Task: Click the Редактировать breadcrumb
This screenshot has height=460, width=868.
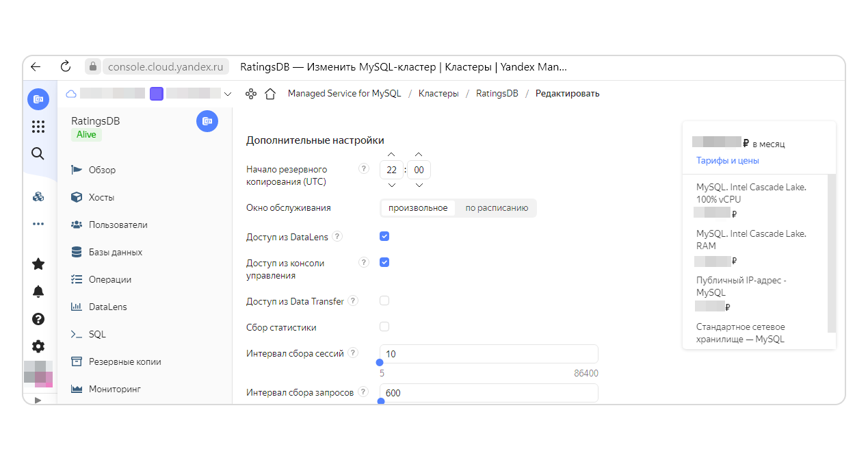Action: (568, 94)
